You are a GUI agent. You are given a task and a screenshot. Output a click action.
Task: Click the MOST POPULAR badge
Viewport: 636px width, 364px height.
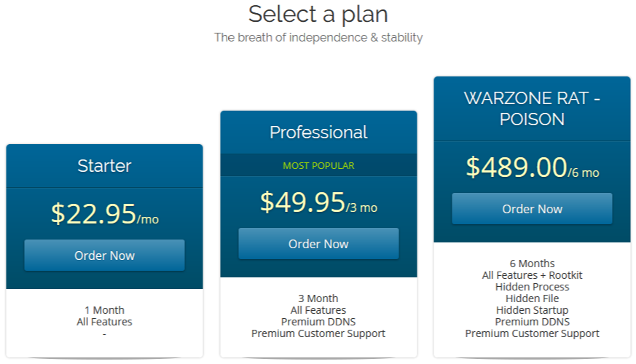tap(318, 165)
